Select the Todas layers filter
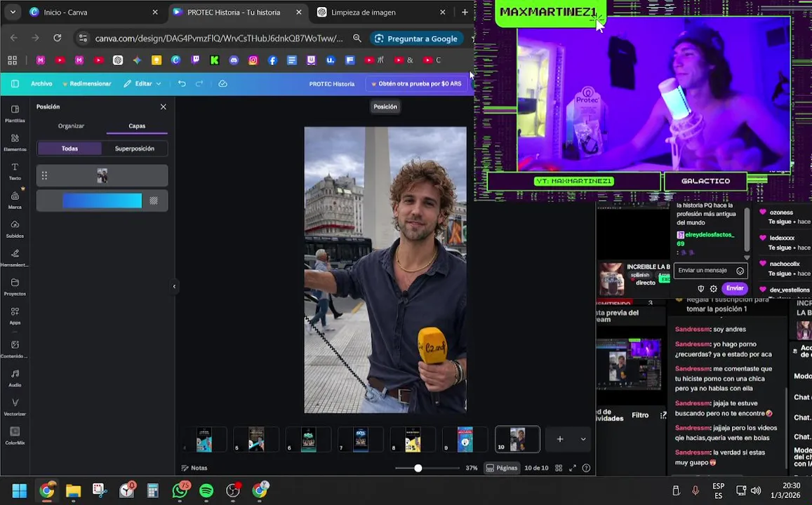812x505 pixels. 69,149
